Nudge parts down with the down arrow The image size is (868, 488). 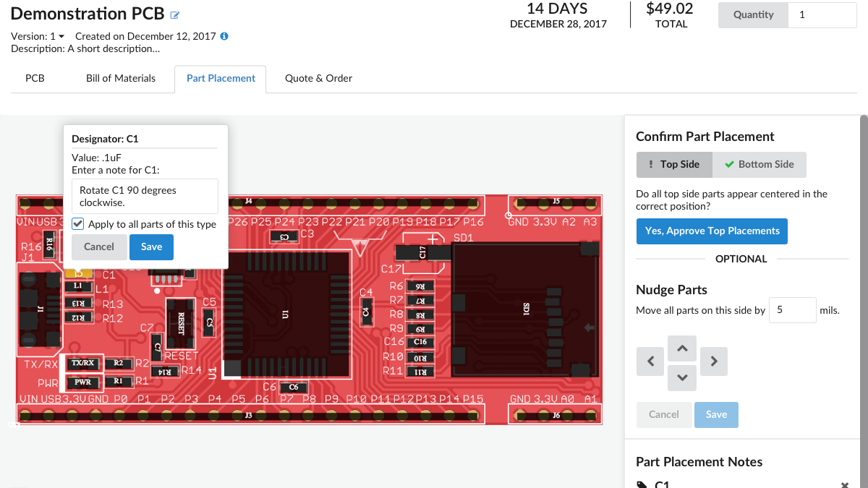coord(682,377)
